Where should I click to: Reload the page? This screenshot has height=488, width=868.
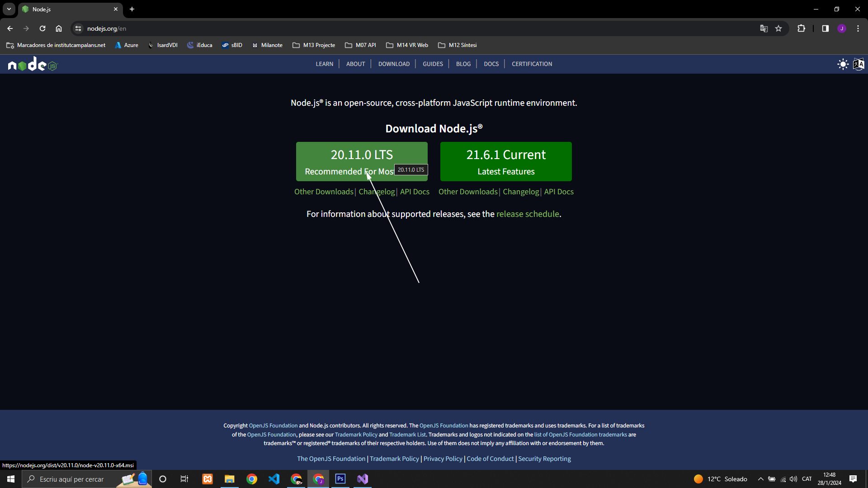click(42, 28)
